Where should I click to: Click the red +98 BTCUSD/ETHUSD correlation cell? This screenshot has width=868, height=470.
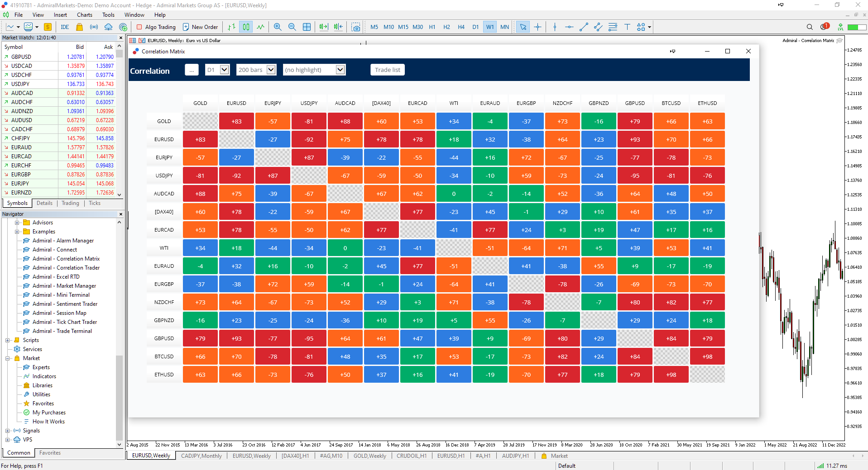(707, 356)
